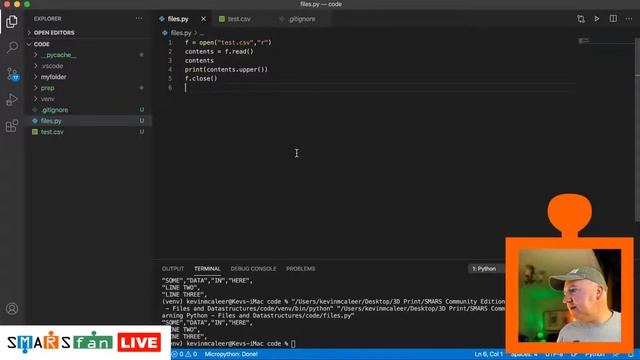Open the PROBLEMS panel tab
The image size is (640, 360).
pos(300,269)
